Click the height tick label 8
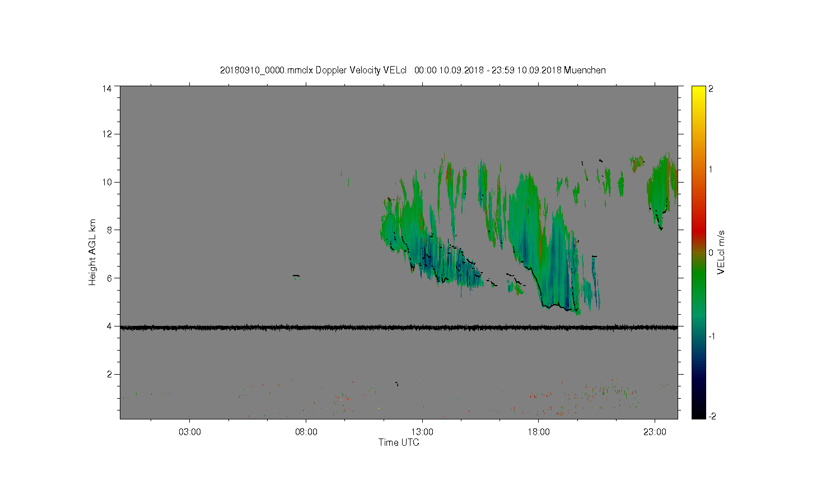Image resolution: width=840 pixels, height=504 pixels. 110,230
